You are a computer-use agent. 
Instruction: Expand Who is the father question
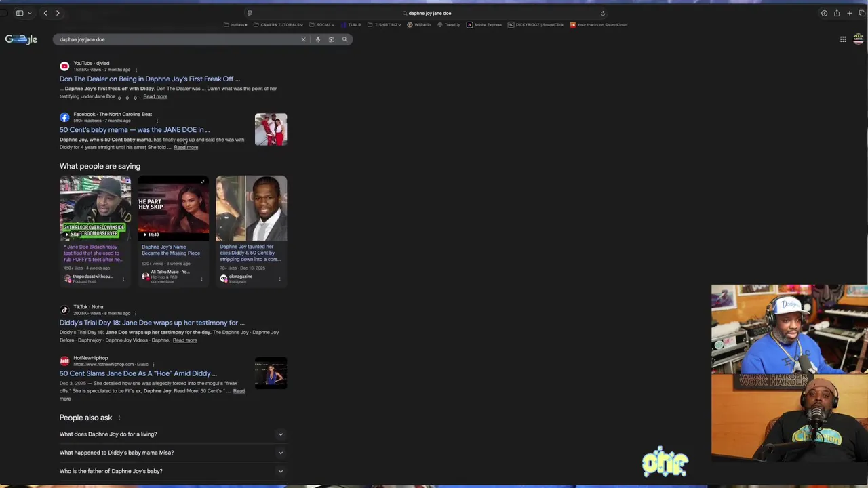pos(173,471)
